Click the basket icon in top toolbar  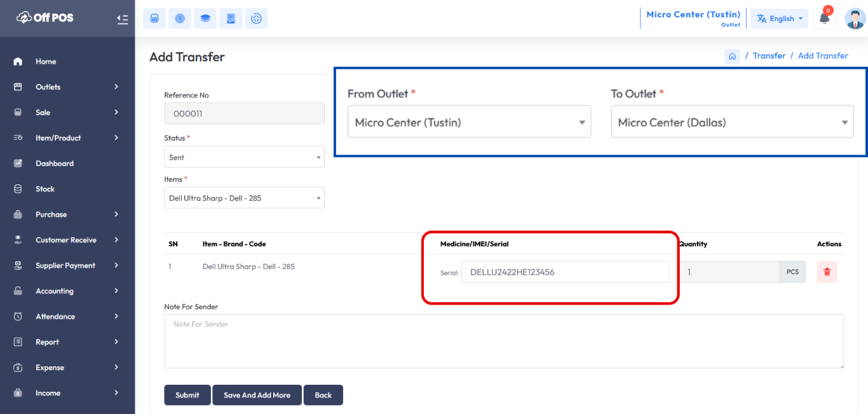point(154,18)
